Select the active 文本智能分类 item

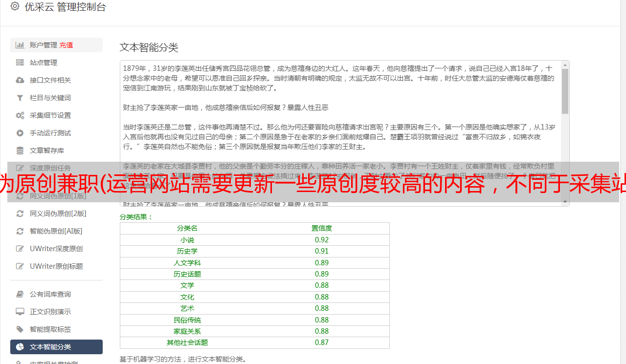click(x=56, y=347)
